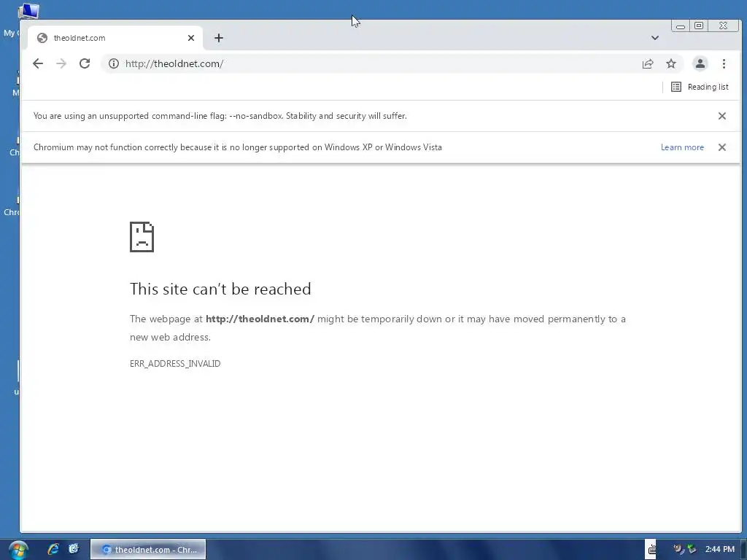Close the Chromium window
747x560 pixels.
point(723,26)
